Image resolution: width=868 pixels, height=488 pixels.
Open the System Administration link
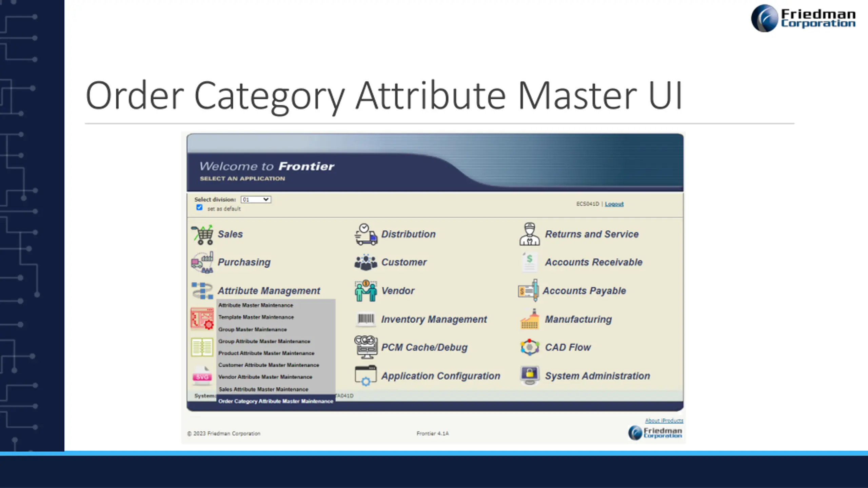597,376
